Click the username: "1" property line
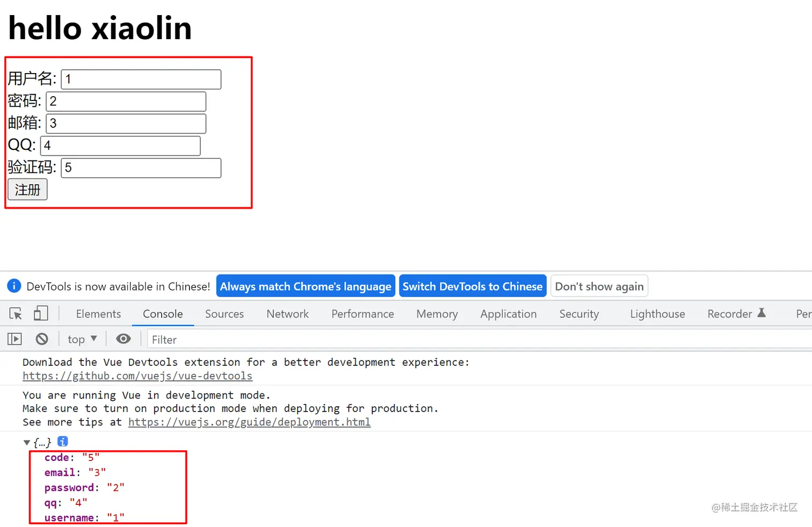 (x=84, y=517)
